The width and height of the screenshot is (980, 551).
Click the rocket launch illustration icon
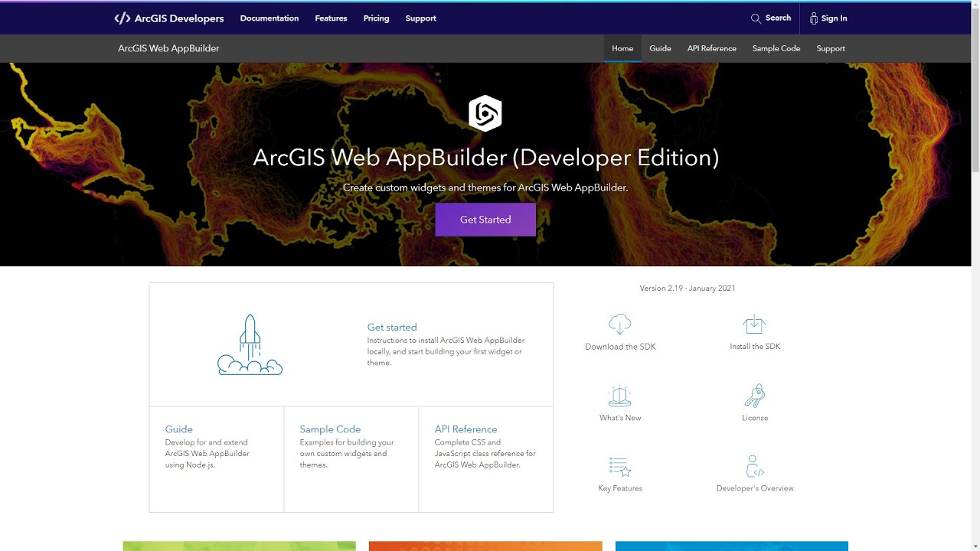(x=250, y=344)
